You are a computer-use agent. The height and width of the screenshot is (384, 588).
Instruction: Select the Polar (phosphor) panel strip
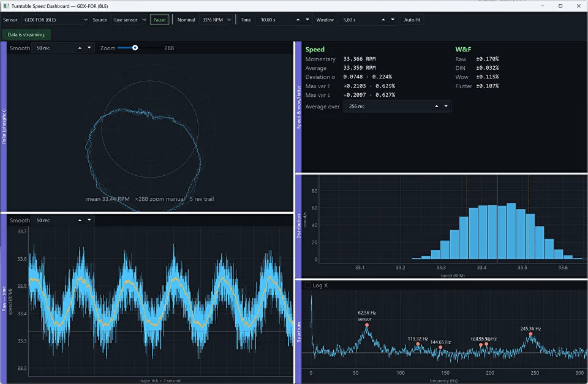click(x=4, y=126)
